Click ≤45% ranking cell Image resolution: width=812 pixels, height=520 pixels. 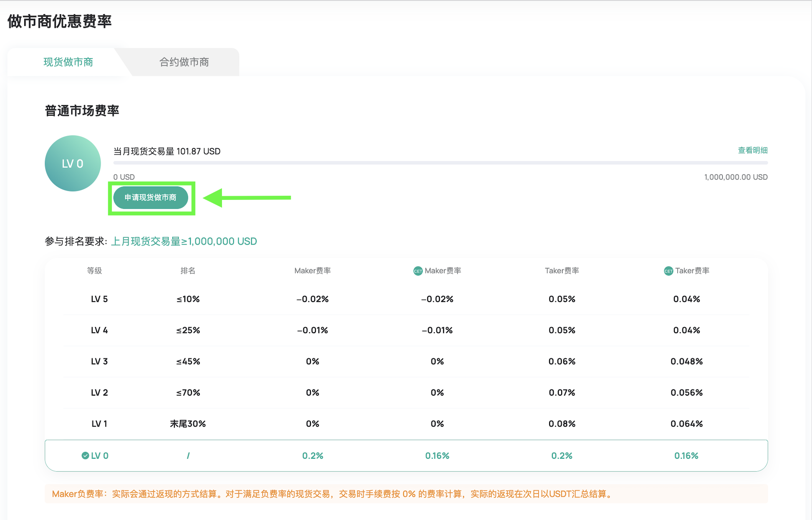pos(188,361)
